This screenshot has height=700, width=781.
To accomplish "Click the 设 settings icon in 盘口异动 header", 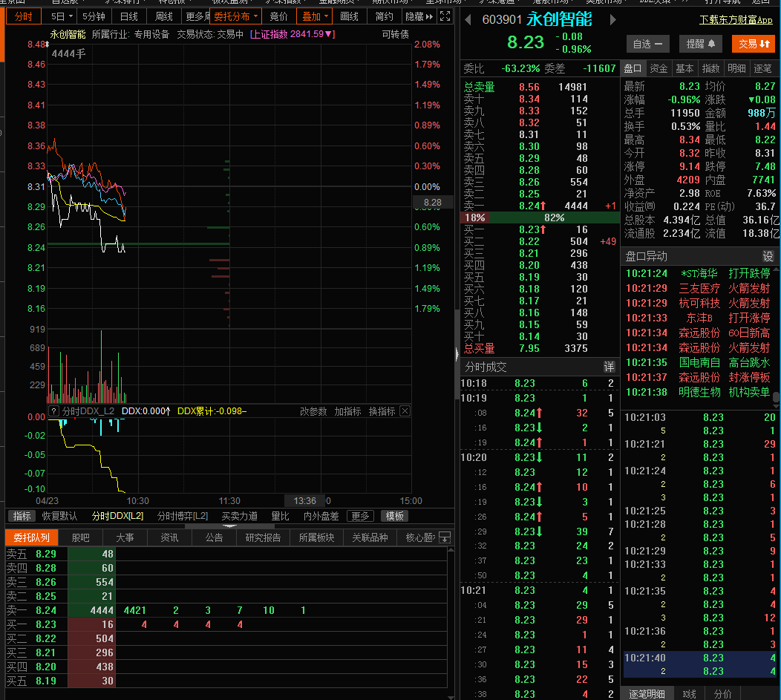I will tap(768, 256).
